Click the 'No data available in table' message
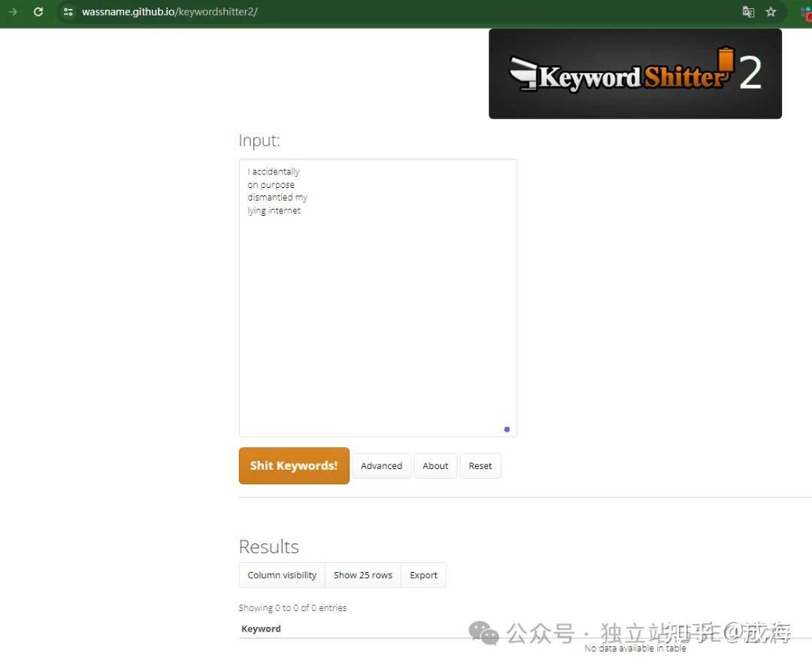Image resolution: width=812 pixels, height=666 pixels. pyautogui.click(x=635, y=648)
